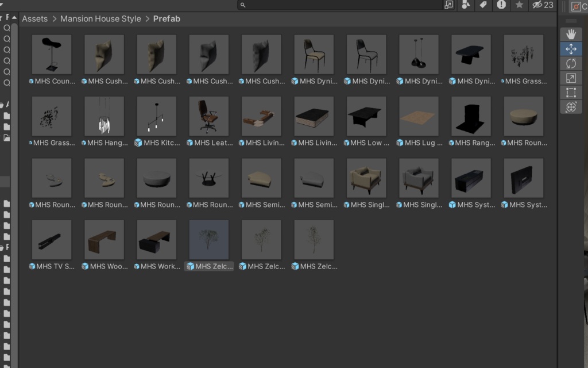588x368 pixels.
Task: Activate the Move tool
Action: [571, 49]
